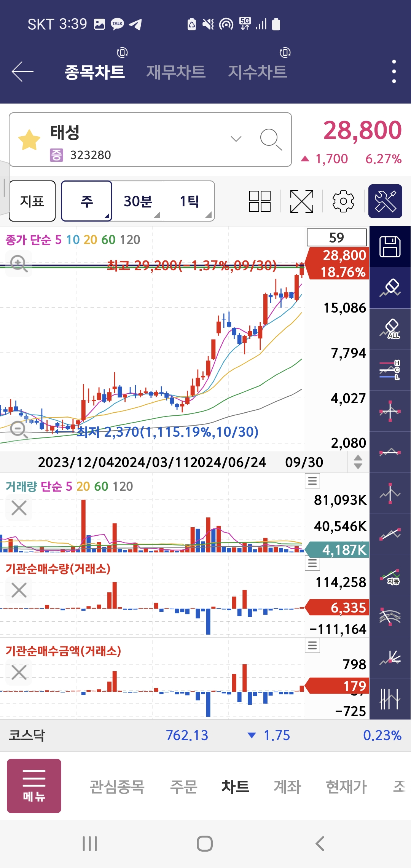
Task: Open the 주 period dropdown
Action: [x=87, y=201]
